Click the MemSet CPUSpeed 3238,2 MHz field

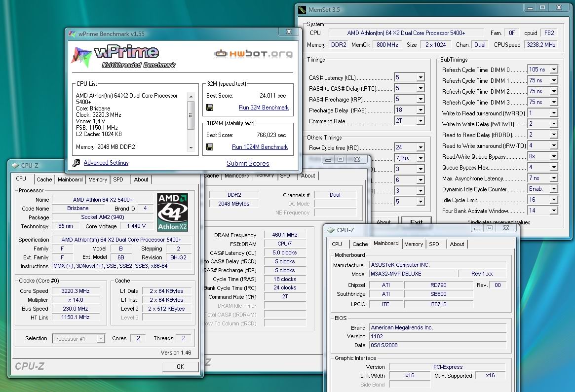(541, 45)
